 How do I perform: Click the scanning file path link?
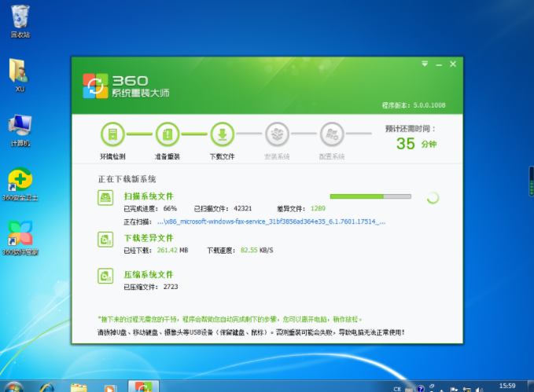tap(271, 222)
